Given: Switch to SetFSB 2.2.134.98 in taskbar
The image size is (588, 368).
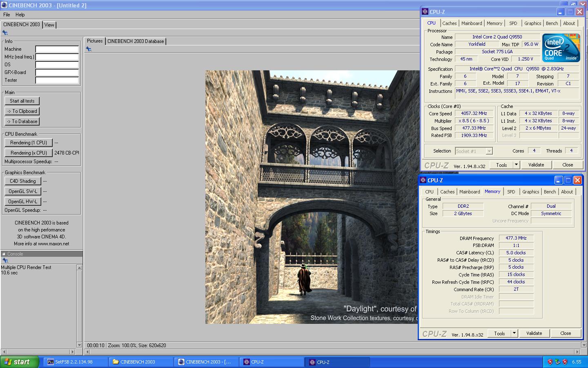Looking at the screenshot, I should coord(76,362).
